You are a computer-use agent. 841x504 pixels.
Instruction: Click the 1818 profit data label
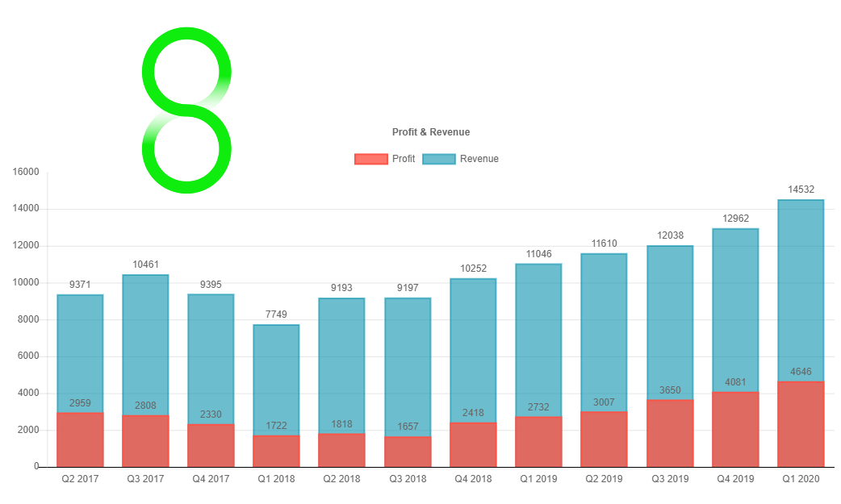pos(341,424)
